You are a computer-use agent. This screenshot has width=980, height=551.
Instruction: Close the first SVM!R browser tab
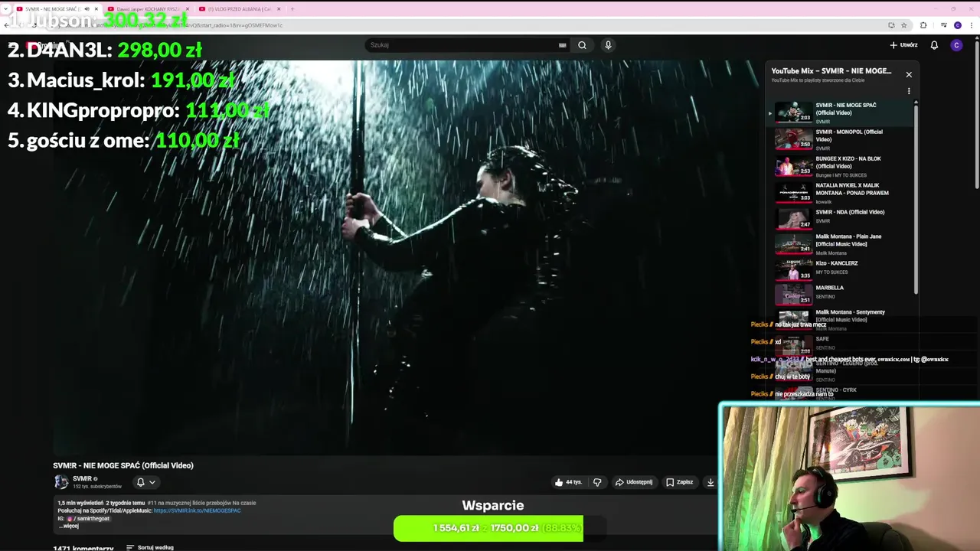tap(96, 9)
